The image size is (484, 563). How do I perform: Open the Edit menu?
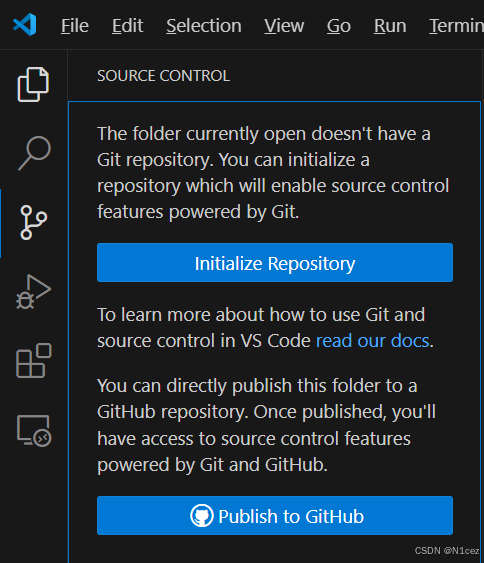point(127,26)
